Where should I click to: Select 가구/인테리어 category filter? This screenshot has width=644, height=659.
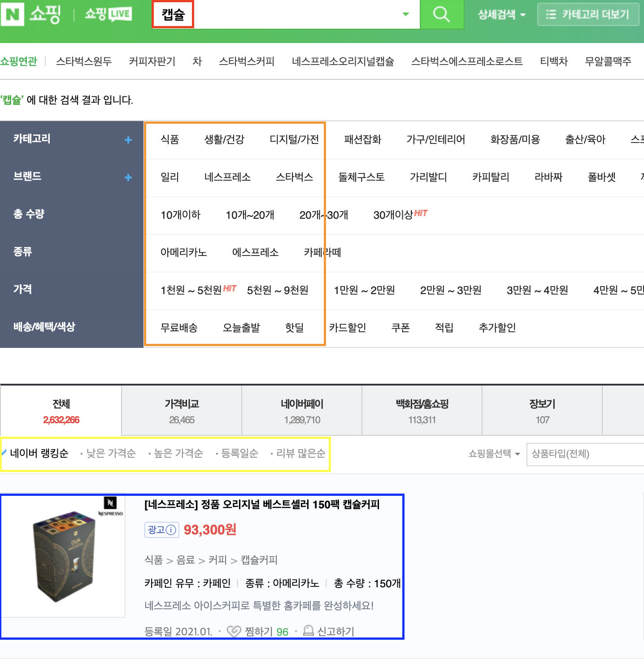click(x=436, y=139)
